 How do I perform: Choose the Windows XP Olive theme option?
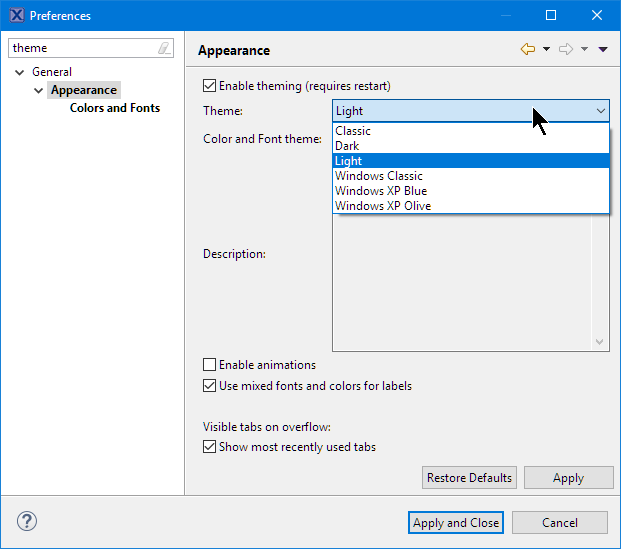coord(383,206)
